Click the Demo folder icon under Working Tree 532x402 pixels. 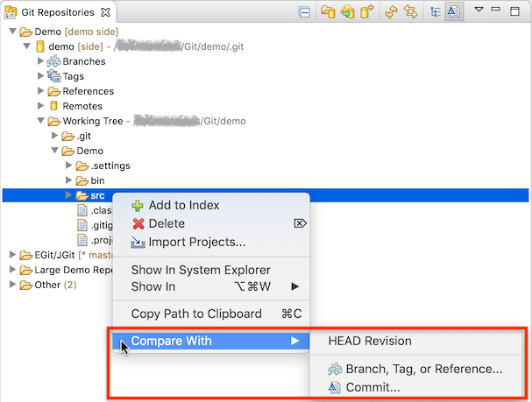pyautogui.click(x=67, y=151)
